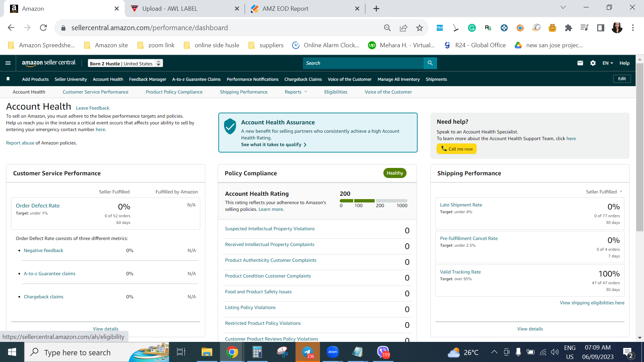The image size is (644, 362).
Task: Click the Late Shipment Rate link
Action: point(461,205)
